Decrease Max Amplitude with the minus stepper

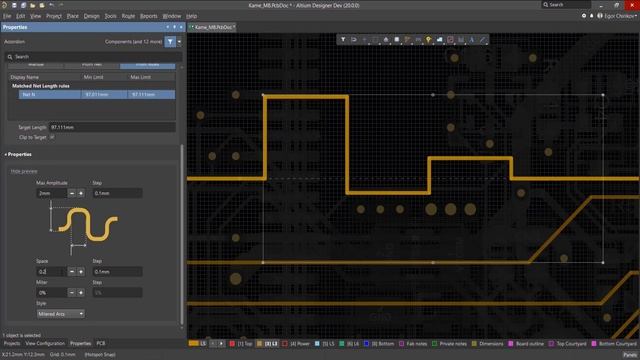(x=72, y=193)
